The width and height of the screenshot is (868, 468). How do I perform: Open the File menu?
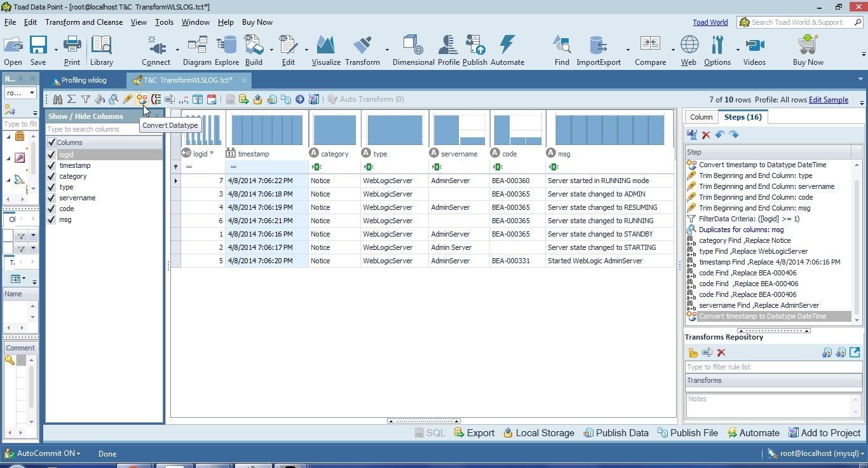coord(10,22)
